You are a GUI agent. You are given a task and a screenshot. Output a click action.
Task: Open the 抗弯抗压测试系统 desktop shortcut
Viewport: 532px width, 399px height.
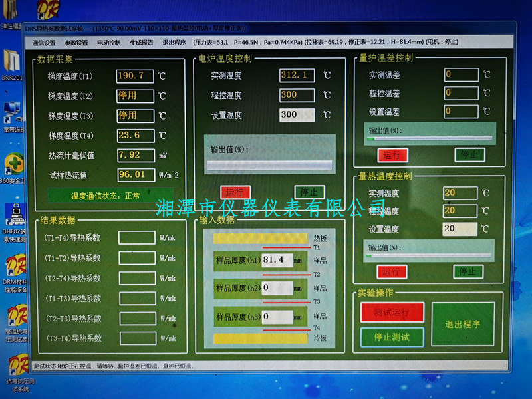[x=16, y=364]
